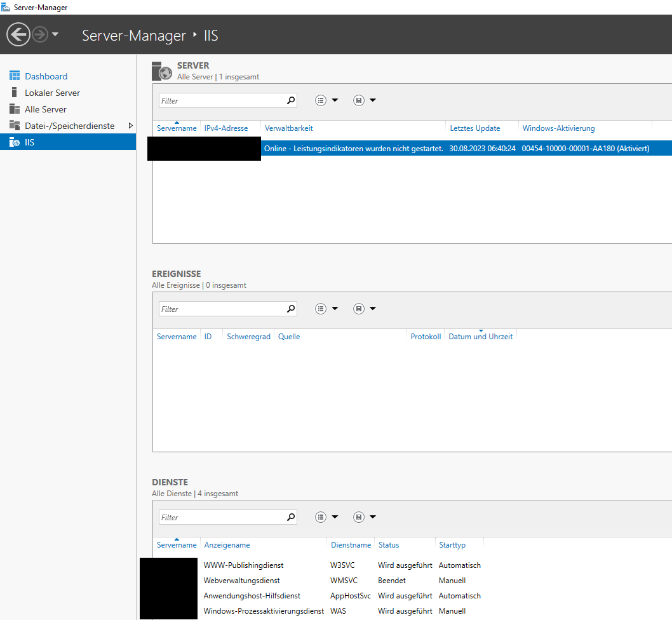This screenshot has width=672, height=620.
Task: Click search magnifier in Server filter
Action: coord(291,100)
